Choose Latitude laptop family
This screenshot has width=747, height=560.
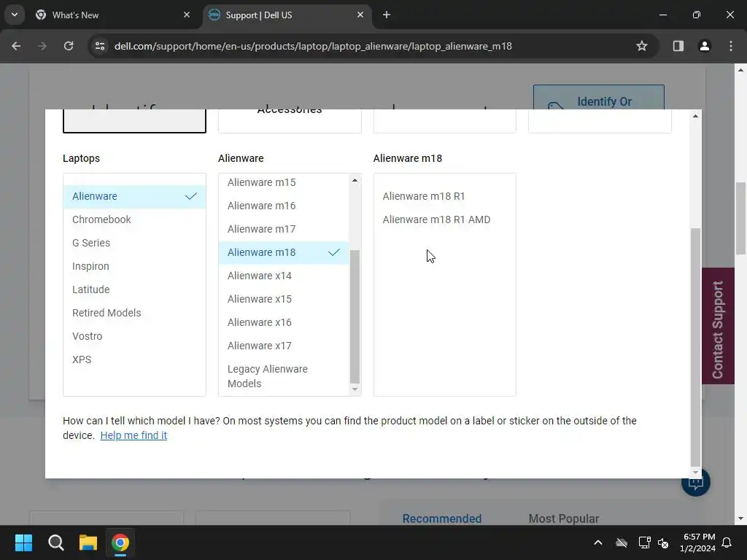[134, 289]
